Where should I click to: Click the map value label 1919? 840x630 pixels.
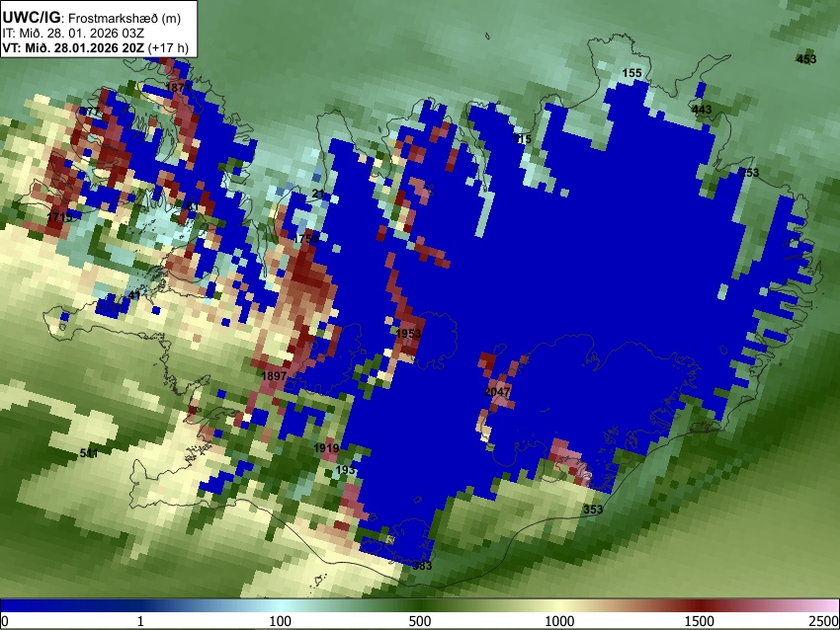(326, 448)
